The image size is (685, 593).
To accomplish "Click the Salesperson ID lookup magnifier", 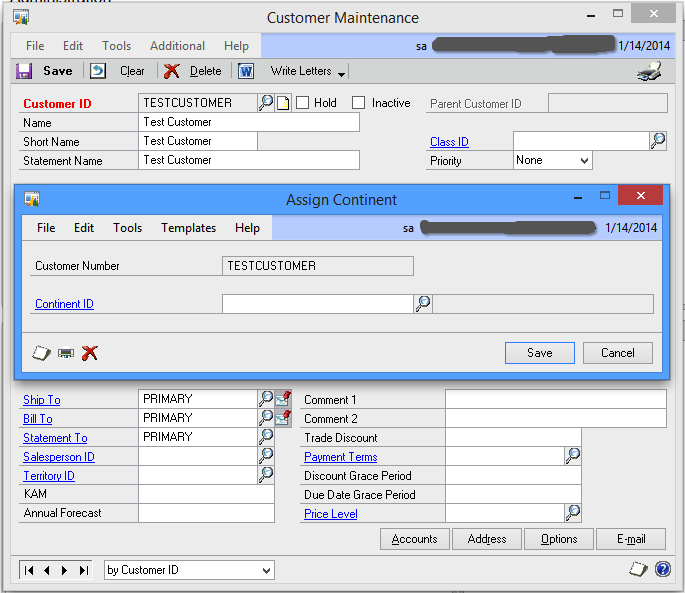I will 266,456.
